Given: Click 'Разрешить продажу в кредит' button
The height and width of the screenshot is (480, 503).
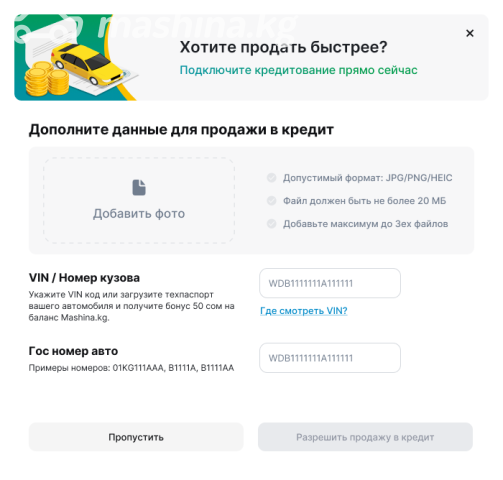Looking at the screenshot, I should click(x=365, y=437).
